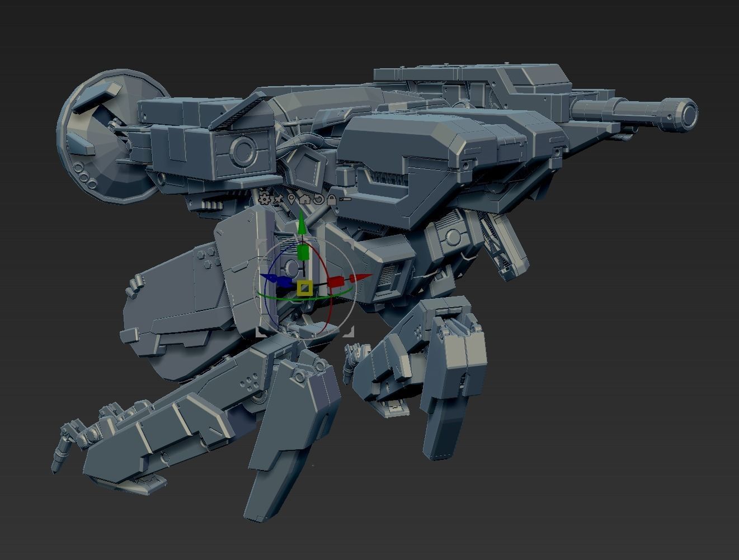Screen dimensions: 739x560
Task: Click the Gizmo sticky pin icon
Action: click(277, 200)
